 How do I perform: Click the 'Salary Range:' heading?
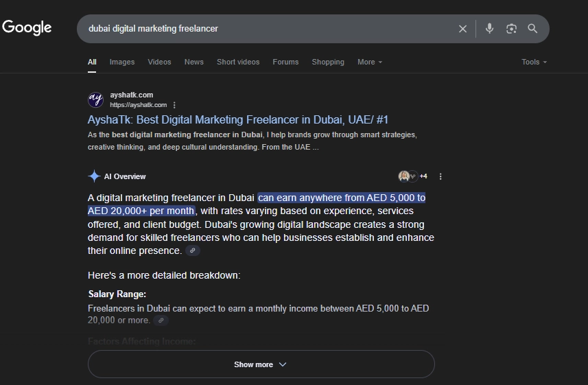tap(117, 294)
